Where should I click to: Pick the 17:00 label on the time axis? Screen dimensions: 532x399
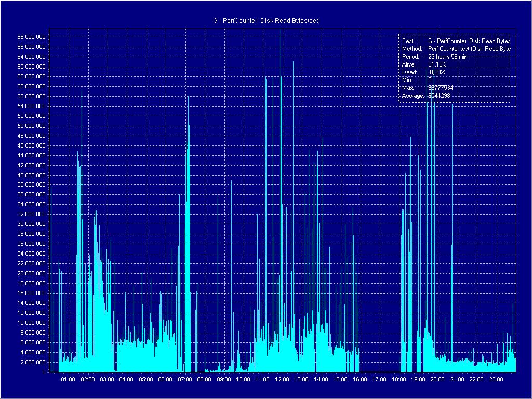(x=379, y=380)
